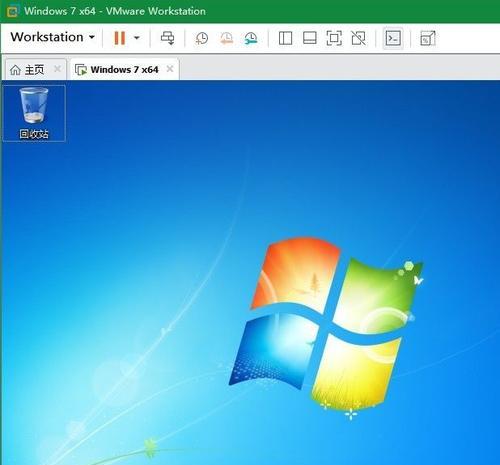Select the Windows 7 x64 tab

[116, 70]
